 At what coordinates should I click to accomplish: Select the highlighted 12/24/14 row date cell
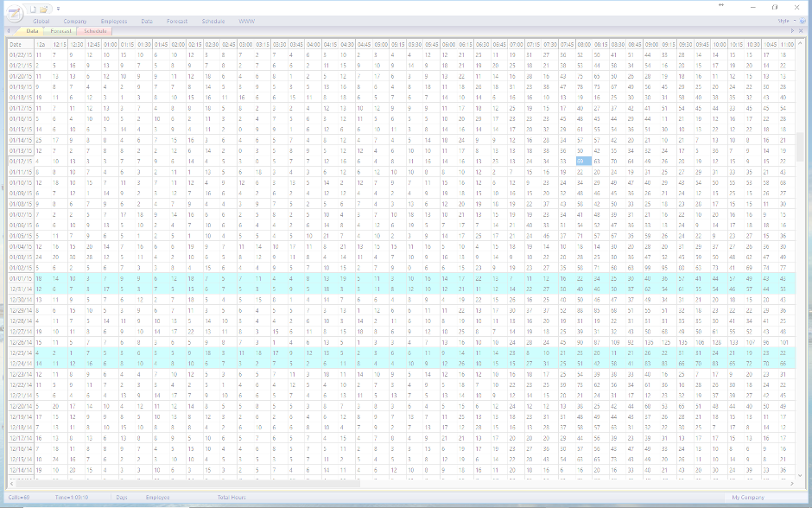coord(21,364)
